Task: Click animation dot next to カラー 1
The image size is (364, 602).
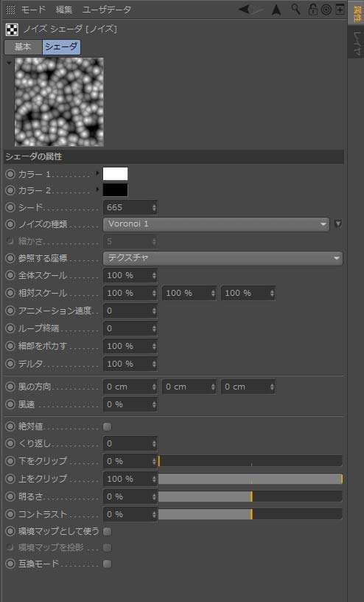Action: [10, 174]
